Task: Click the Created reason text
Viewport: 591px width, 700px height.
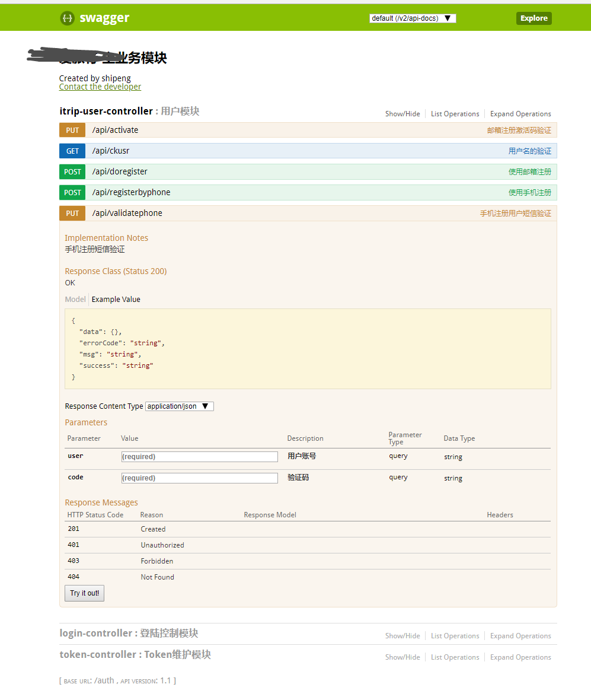Action: (x=153, y=529)
